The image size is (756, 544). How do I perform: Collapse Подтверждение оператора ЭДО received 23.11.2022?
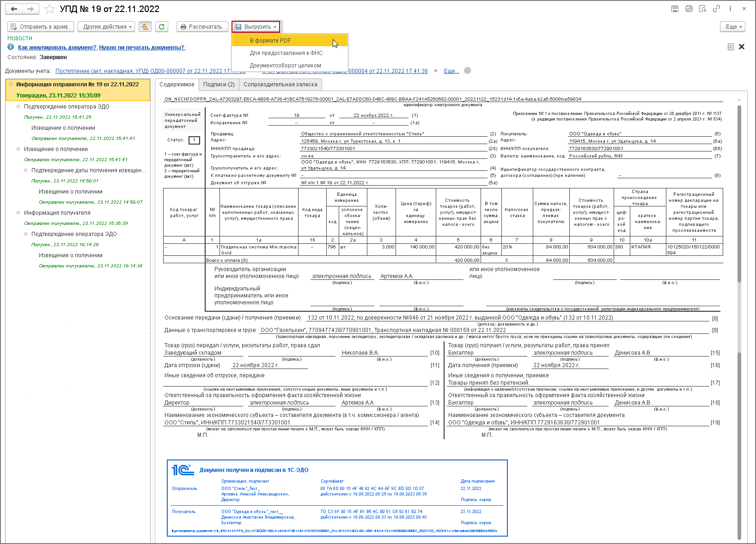pos(26,234)
